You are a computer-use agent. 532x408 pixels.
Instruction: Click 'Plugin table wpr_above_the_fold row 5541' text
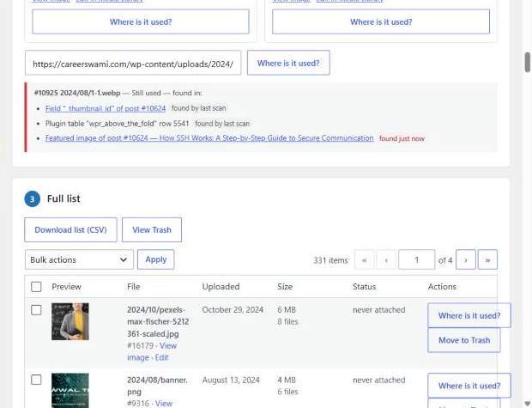(117, 124)
